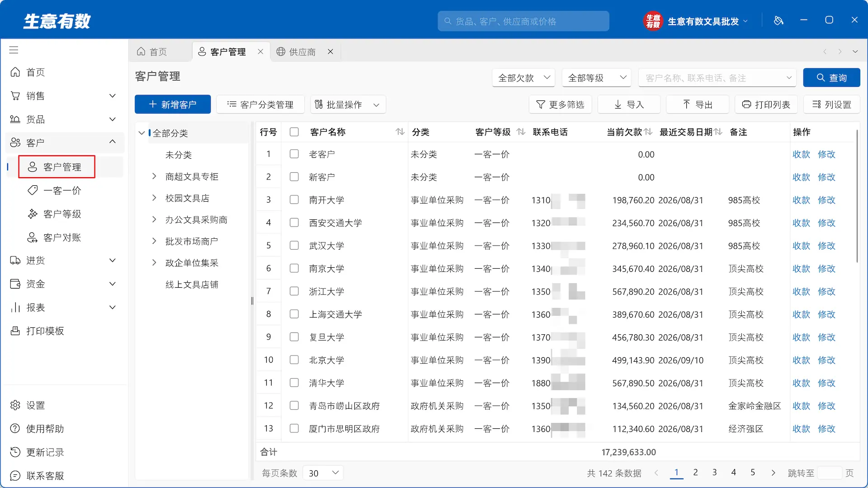Open the 更多筛选 filter panel
Viewport: 868px width, 488px height.
tap(560, 104)
